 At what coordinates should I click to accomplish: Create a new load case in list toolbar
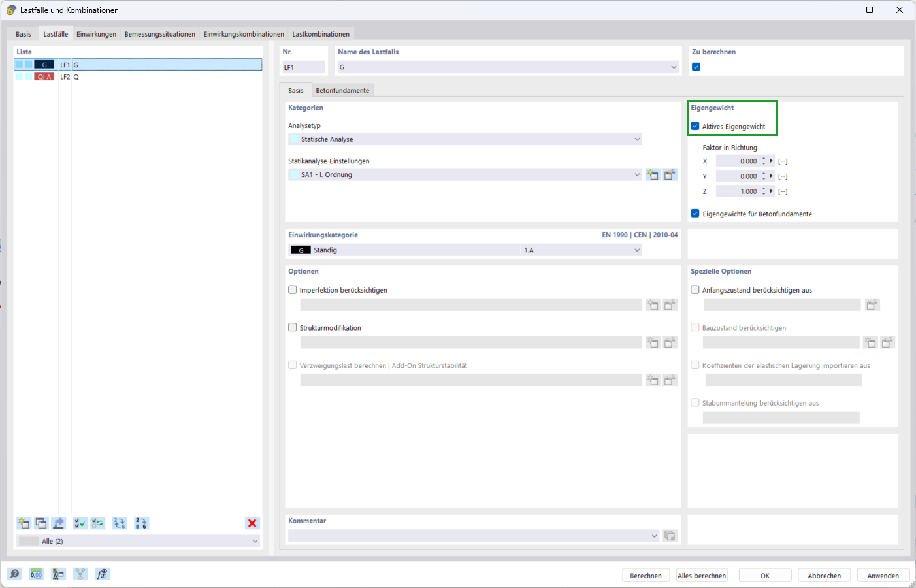(24, 523)
